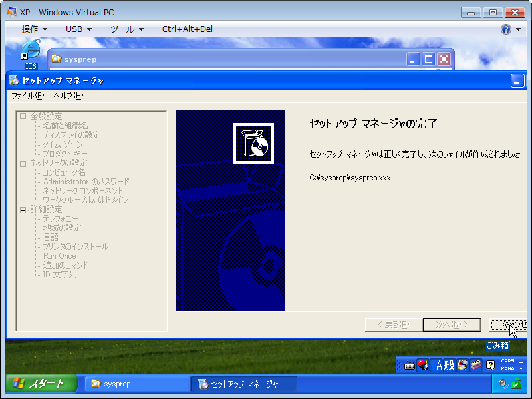Screen dimensions: 532x399
Task: Select Run Once in the tree
Action: click(60, 256)
